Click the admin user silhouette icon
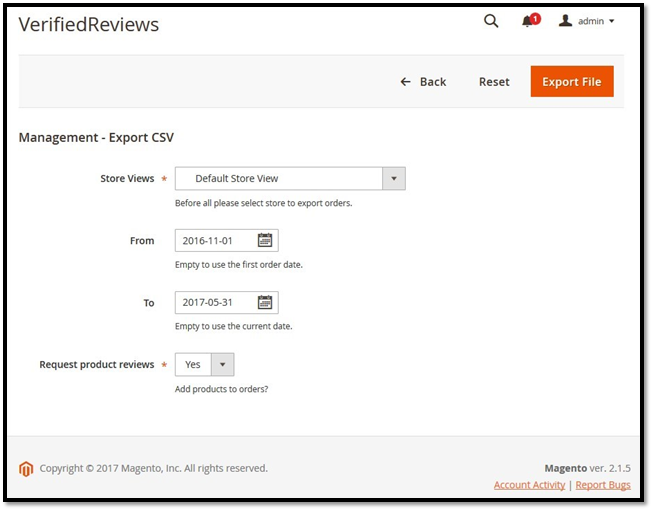The width and height of the screenshot is (653, 511). pyautogui.click(x=565, y=21)
